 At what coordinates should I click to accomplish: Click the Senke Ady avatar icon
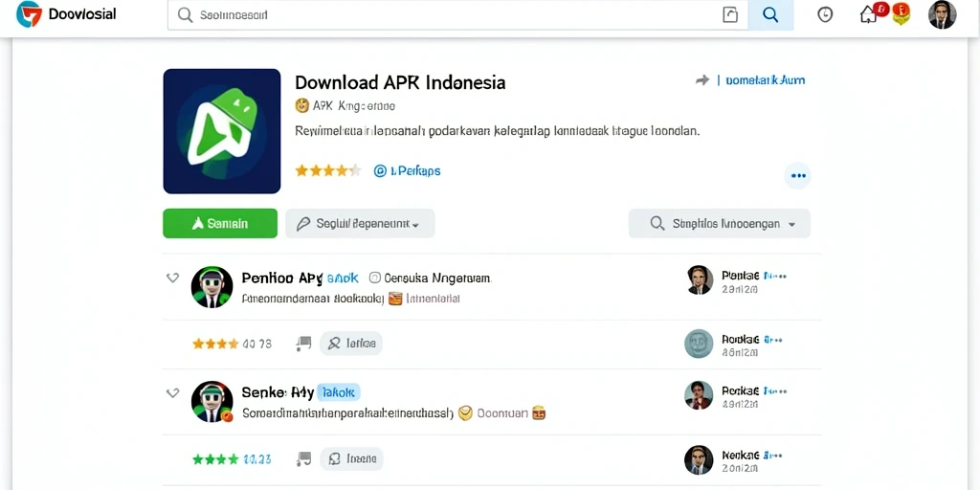(x=212, y=402)
